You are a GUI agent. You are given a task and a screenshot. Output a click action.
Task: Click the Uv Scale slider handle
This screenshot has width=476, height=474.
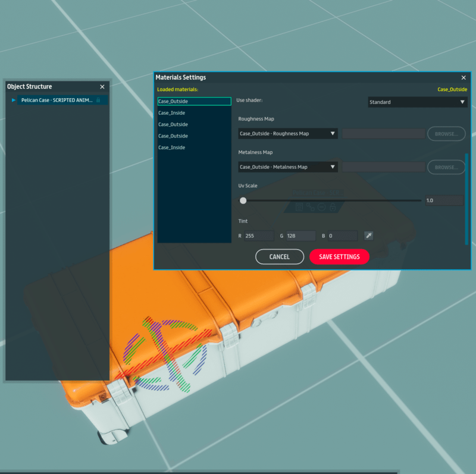(x=243, y=201)
